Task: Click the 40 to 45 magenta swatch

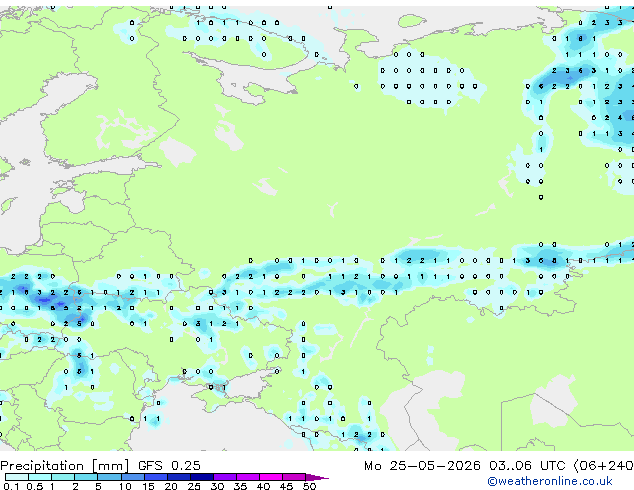Action: 271,477
